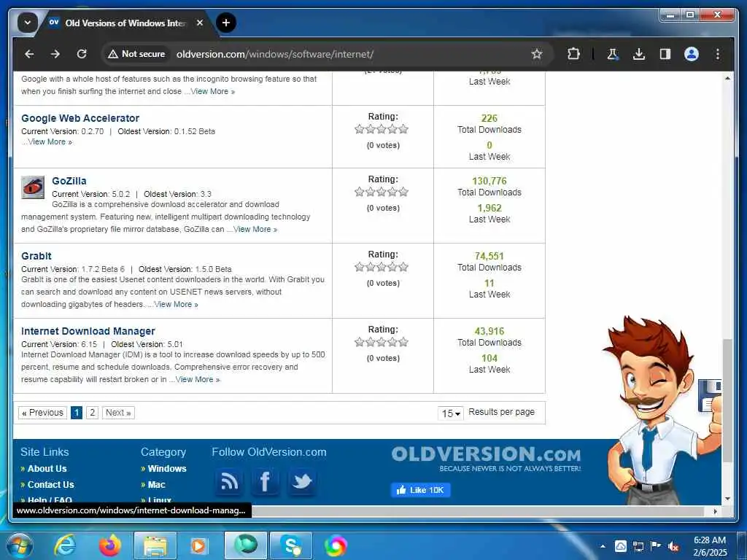Click the network tray icon
747x560 pixels.
pyautogui.click(x=638, y=546)
